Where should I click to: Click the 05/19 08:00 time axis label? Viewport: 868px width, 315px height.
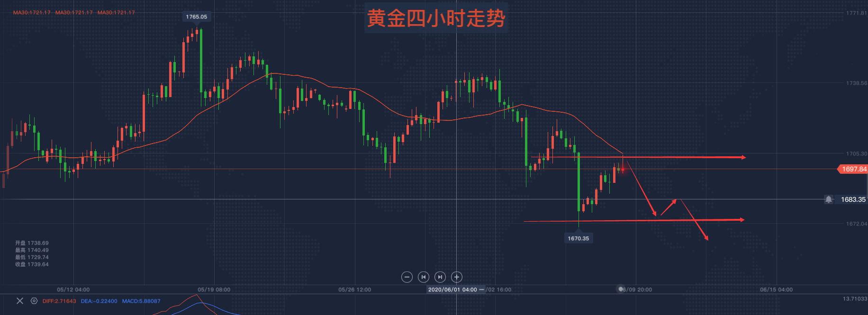(214, 289)
